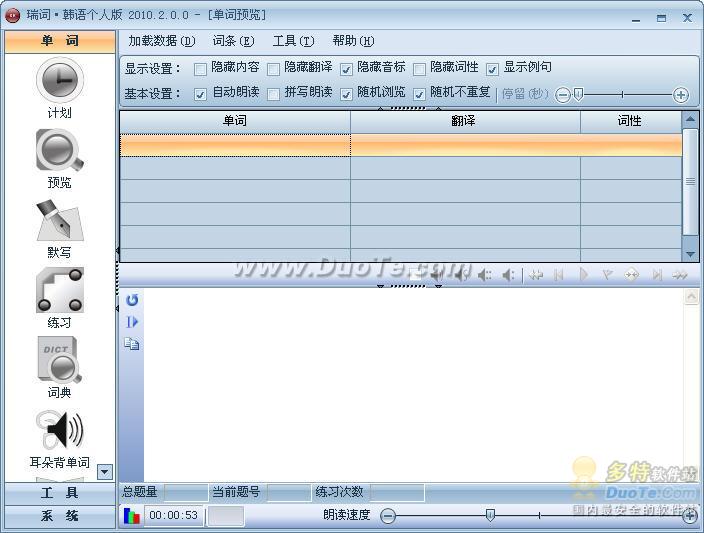Click the application logo in title bar
This screenshot has height=533, width=704.
[12, 16]
